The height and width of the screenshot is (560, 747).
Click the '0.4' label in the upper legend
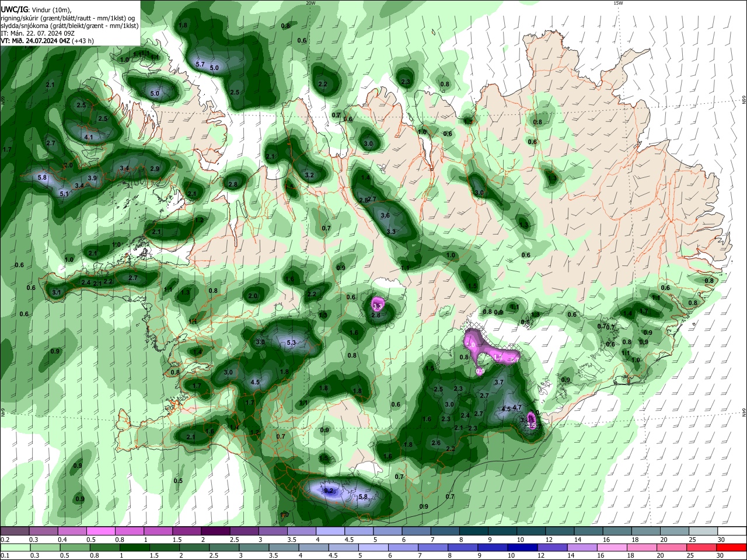(62, 540)
